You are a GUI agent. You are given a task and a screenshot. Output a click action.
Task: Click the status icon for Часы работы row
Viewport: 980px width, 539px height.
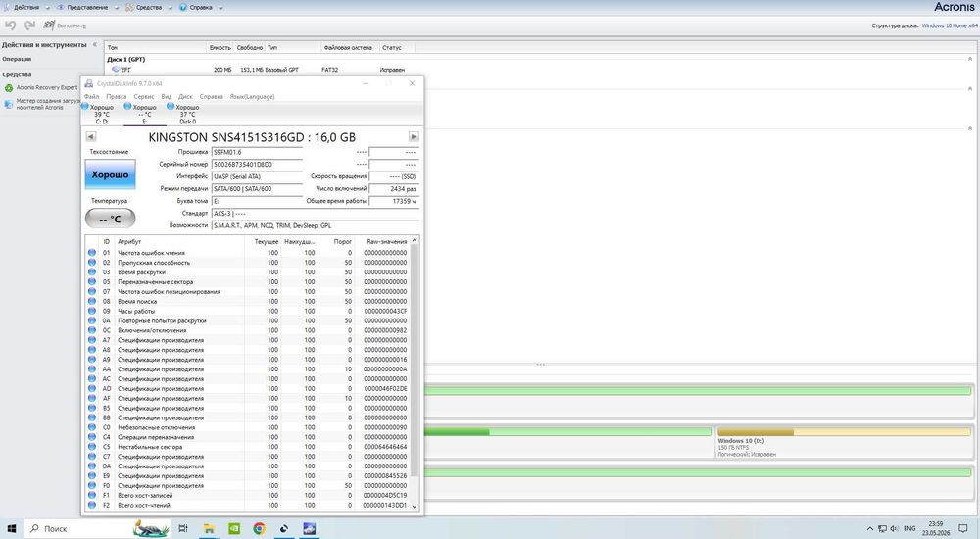(92, 311)
